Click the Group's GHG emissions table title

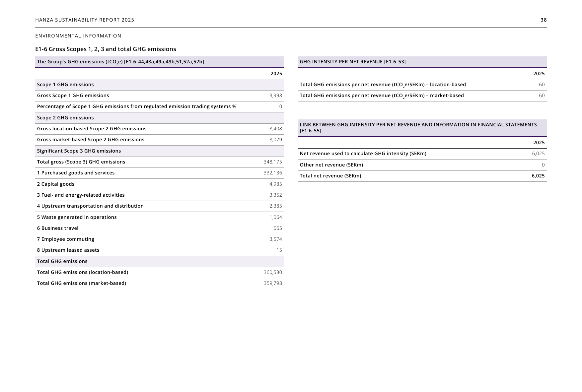pos(120,62)
